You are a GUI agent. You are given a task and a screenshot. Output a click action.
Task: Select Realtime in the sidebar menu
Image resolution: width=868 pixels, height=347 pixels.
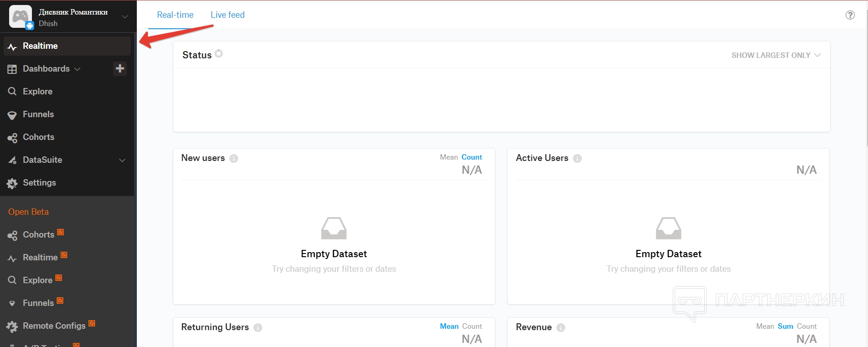coord(67,46)
